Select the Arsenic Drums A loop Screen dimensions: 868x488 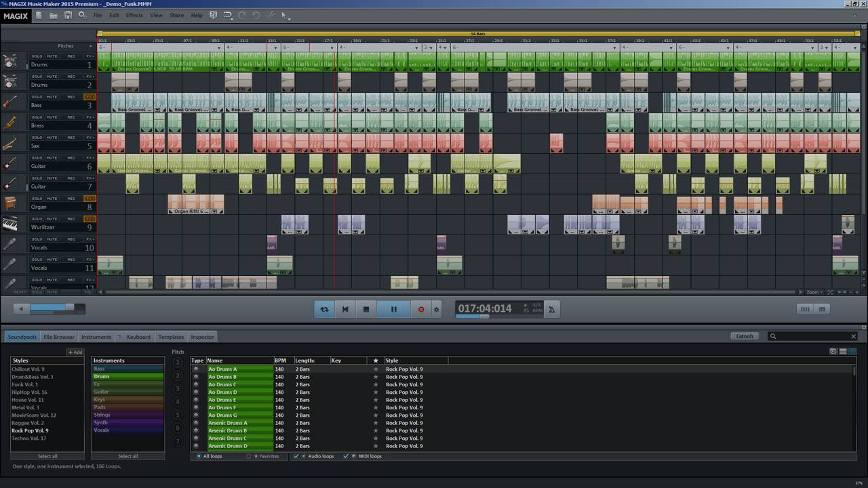[228, 423]
